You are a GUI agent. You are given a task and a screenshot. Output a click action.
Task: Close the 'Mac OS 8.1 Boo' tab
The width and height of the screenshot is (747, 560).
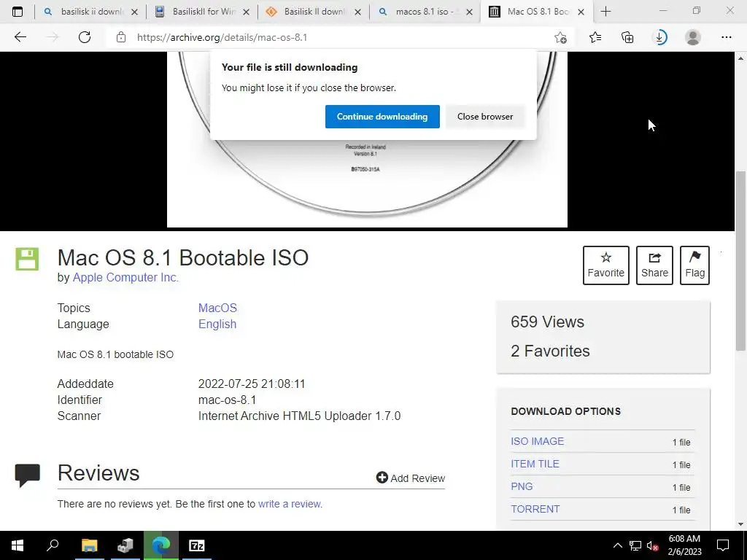(581, 12)
